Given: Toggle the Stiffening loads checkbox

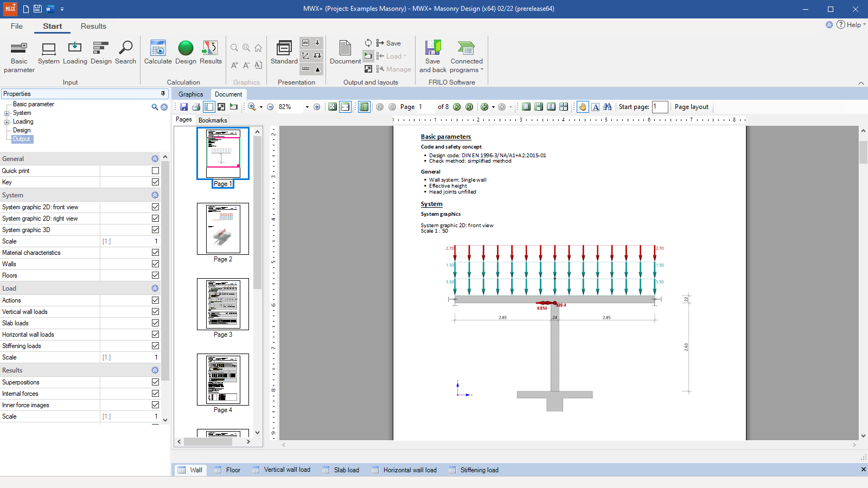Looking at the screenshot, I should click(155, 346).
